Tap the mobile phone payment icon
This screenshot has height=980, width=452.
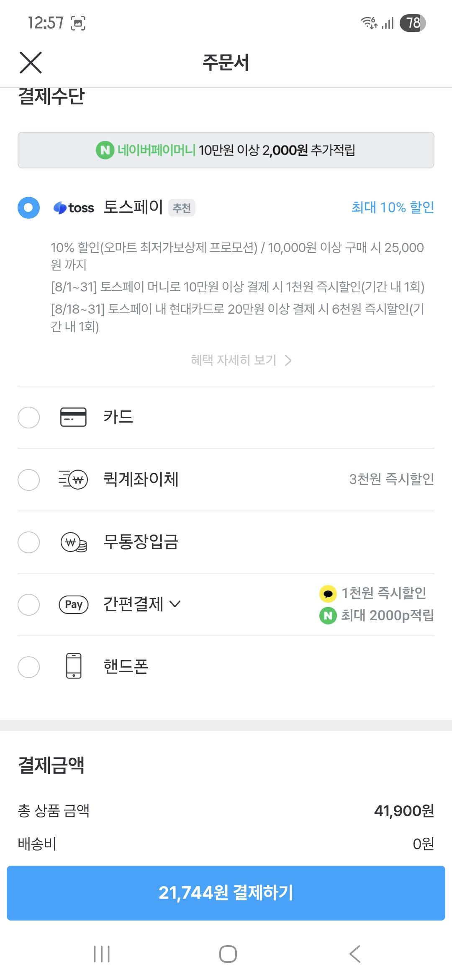tap(74, 666)
